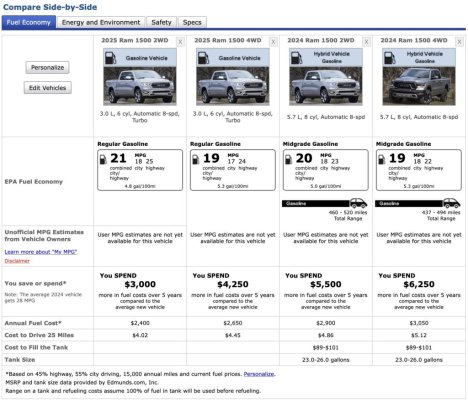Click the $5,500 spend amount

(x=326, y=284)
